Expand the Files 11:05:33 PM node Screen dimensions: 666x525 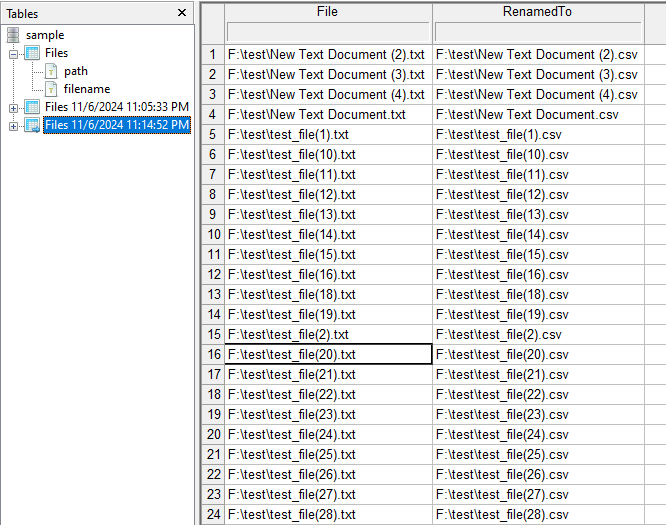pyautogui.click(x=13, y=107)
